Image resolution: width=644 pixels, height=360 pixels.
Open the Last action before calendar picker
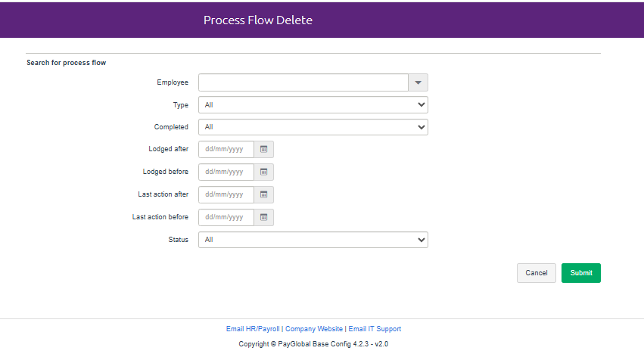264,218
